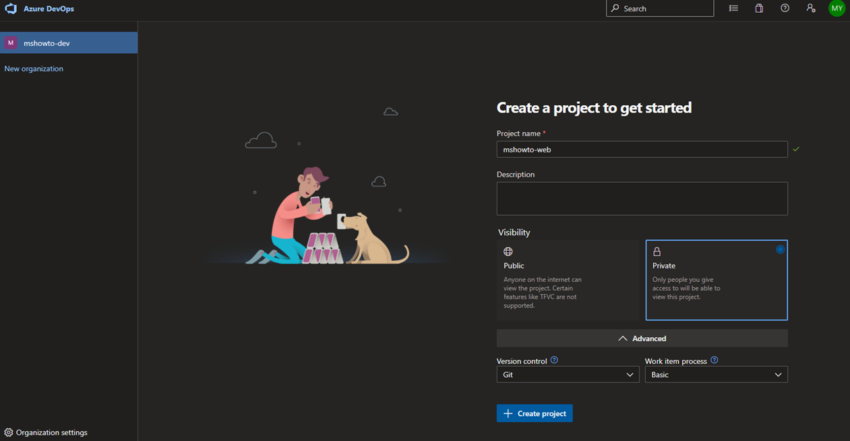
Task: Click the Project name input field
Action: [x=641, y=149]
